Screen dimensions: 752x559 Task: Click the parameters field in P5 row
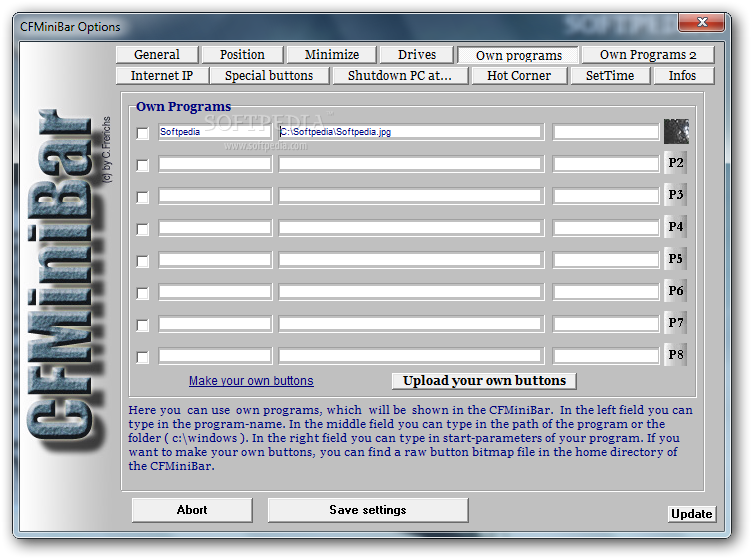(x=606, y=260)
